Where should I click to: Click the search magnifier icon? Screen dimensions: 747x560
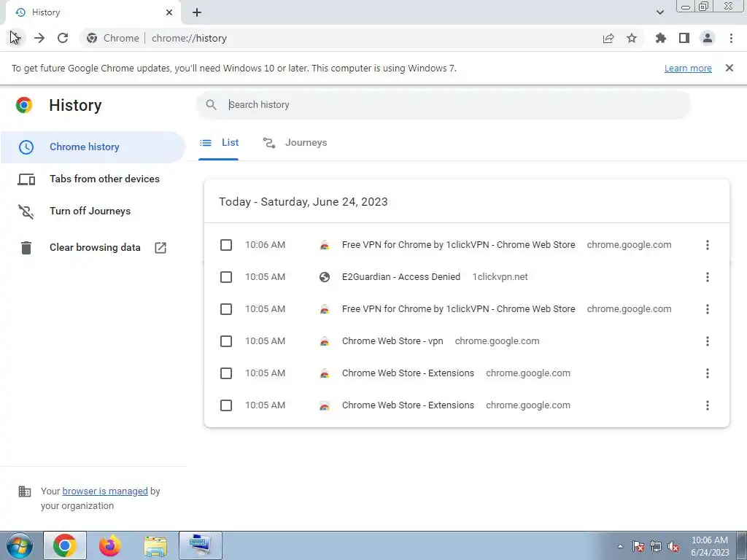211,105
